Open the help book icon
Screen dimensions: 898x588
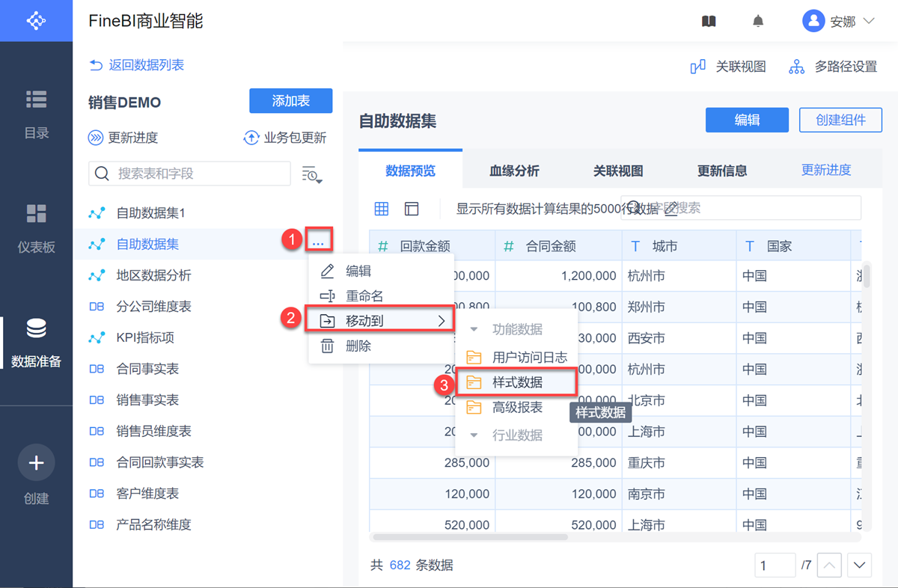(x=709, y=21)
